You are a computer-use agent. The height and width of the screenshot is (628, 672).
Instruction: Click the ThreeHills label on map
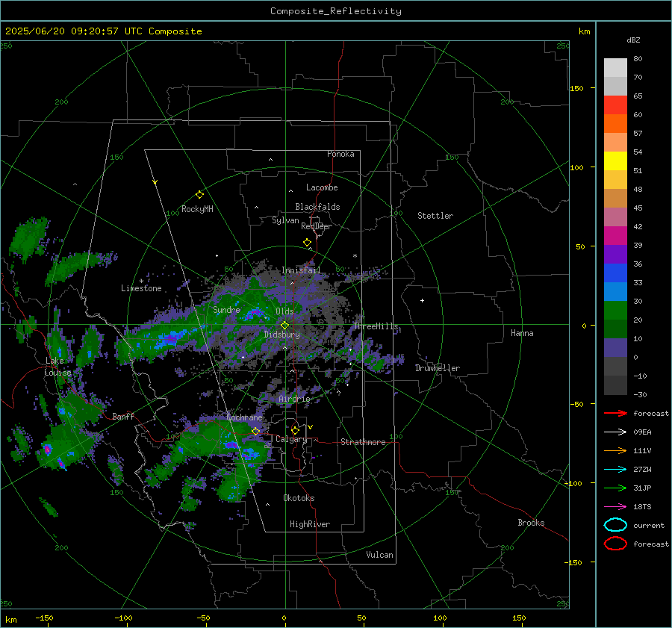click(376, 326)
